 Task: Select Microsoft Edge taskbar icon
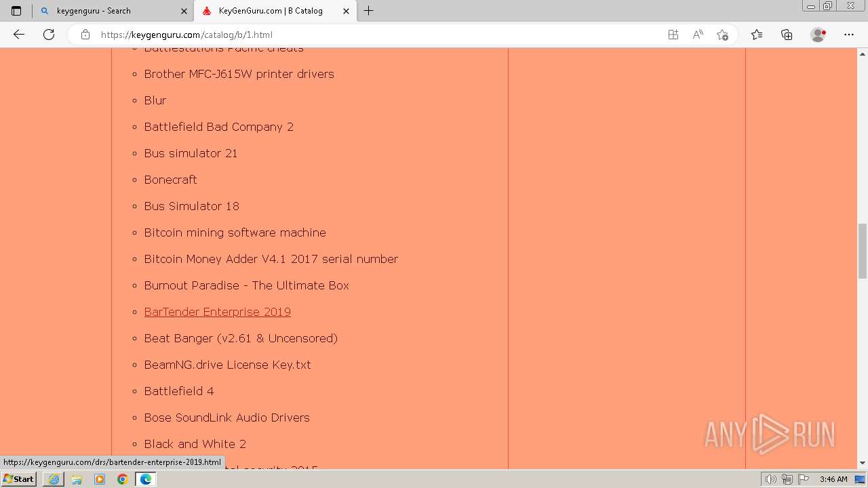pos(145,479)
